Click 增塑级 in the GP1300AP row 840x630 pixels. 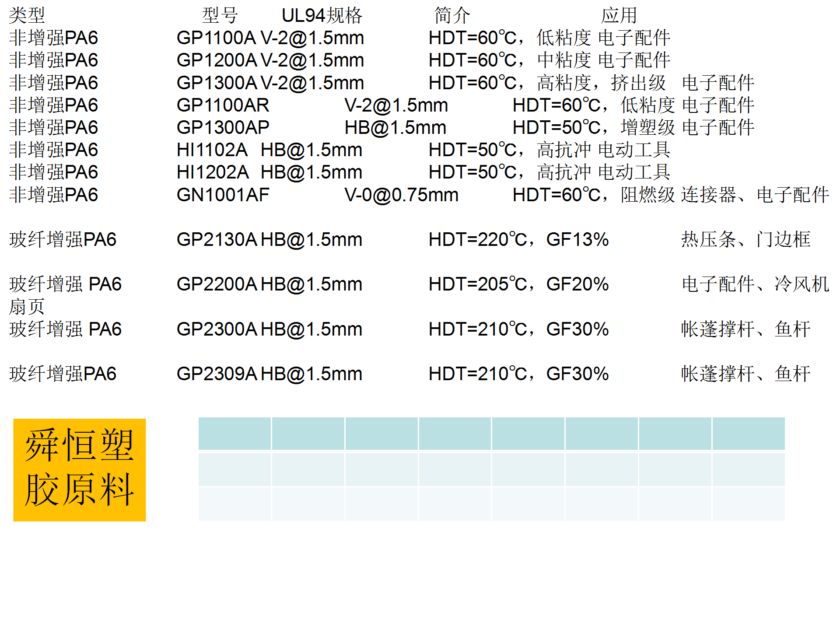point(647,128)
